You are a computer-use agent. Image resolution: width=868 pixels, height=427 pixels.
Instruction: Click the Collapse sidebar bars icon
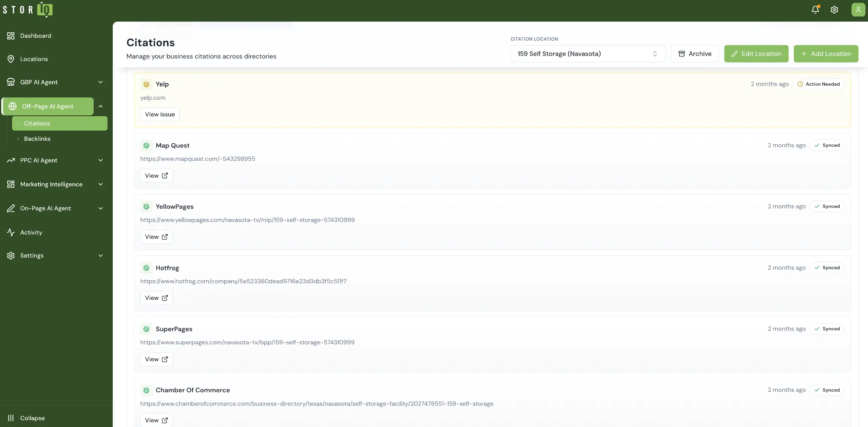click(x=11, y=418)
